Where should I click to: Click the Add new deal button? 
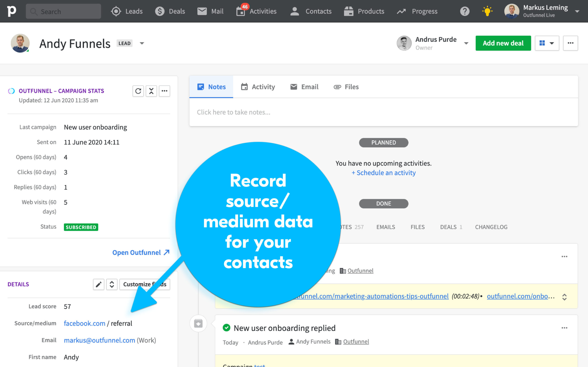[503, 43]
